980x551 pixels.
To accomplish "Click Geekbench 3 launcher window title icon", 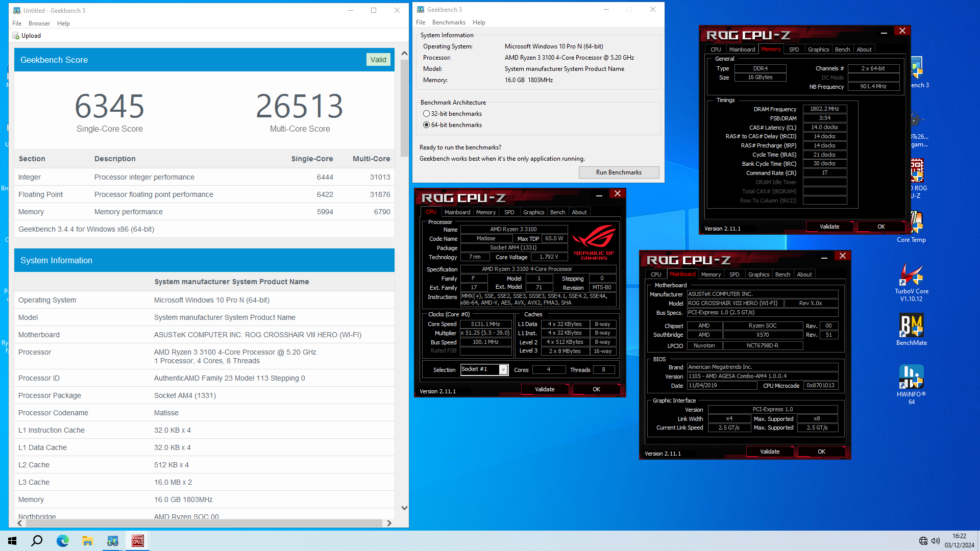I will (x=421, y=10).
